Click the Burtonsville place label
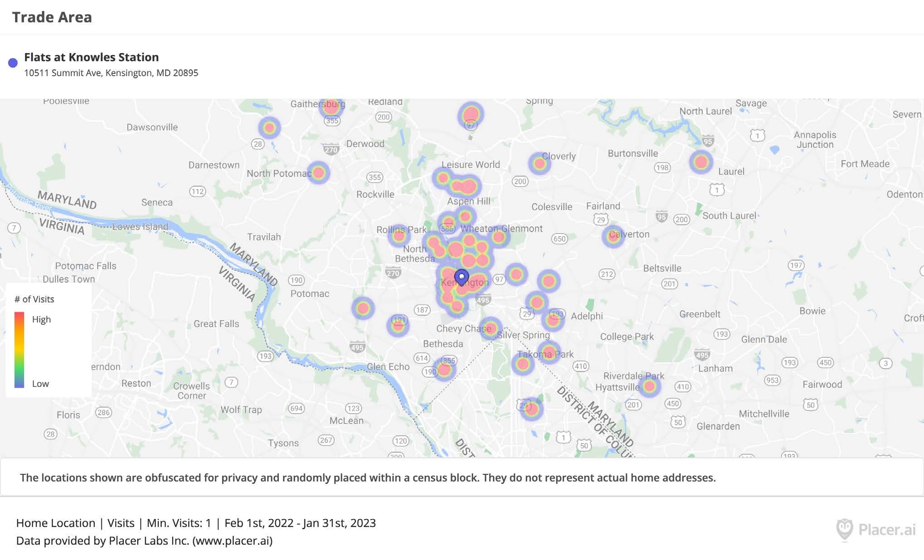924x560 pixels. [633, 153]
